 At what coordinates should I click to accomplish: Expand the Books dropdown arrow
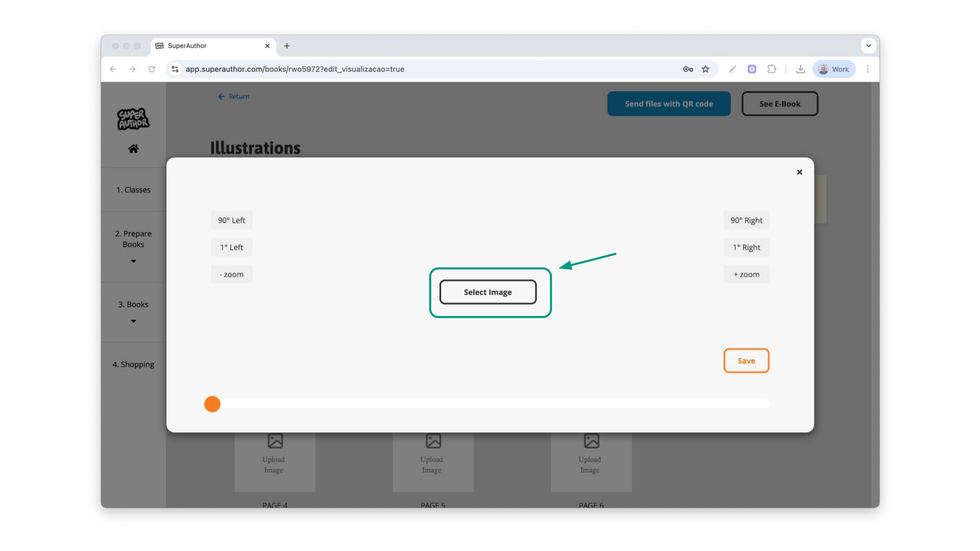[133, 321]
